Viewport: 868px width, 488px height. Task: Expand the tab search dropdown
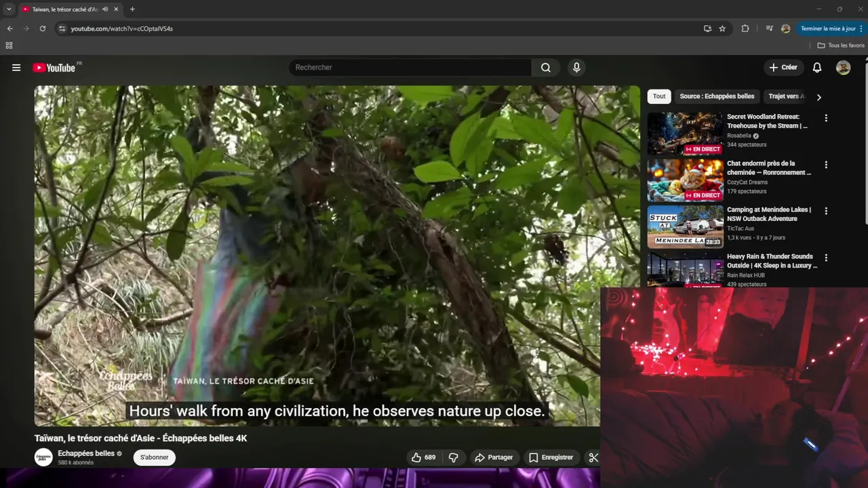pyautogui.click(x=9, y=9)
